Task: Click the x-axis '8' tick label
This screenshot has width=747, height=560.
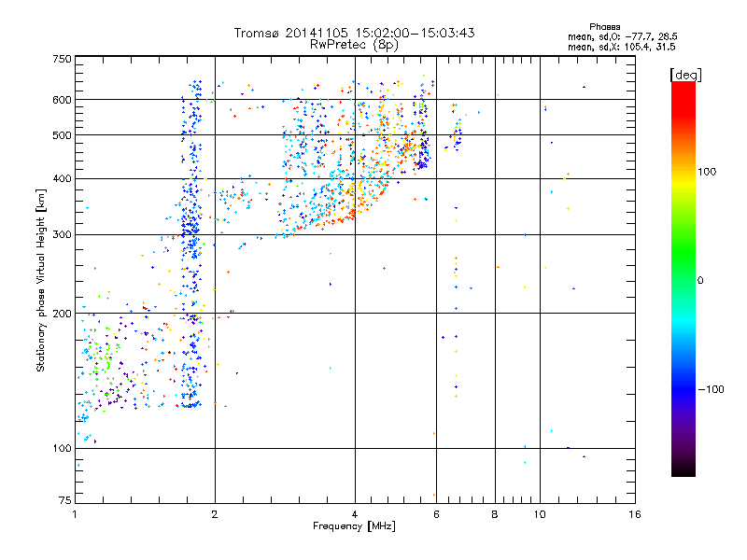Action: 495,514
